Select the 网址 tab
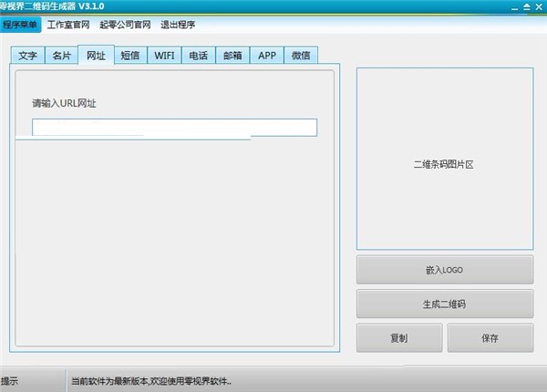The image size is (547, 392). (97, 55)
